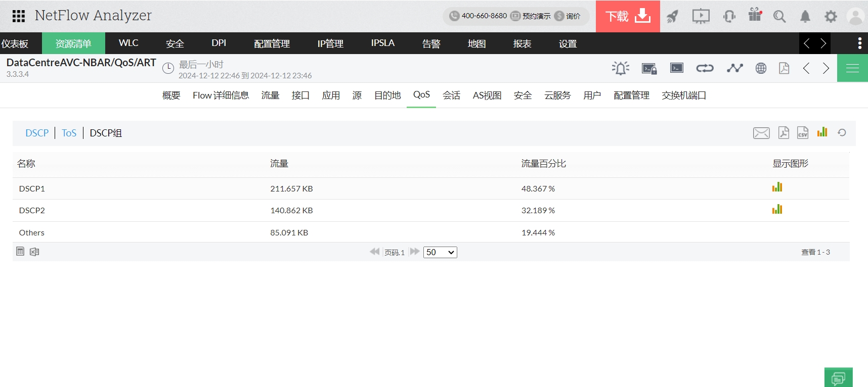The height and width of the screenshot is (387, 868).
Task: Click the red 下载 download button
Action: [x=627, y=17]
